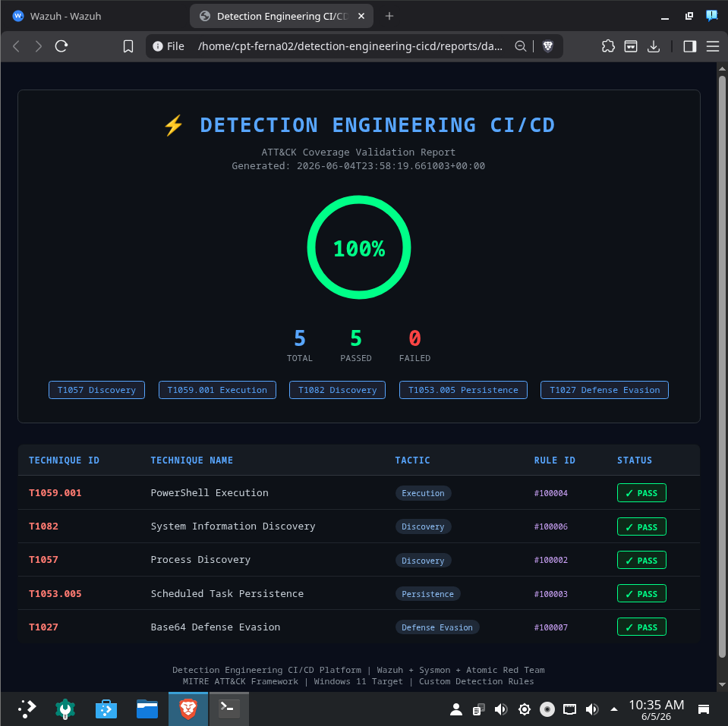Click the RULE ID column header

[554, 460]
